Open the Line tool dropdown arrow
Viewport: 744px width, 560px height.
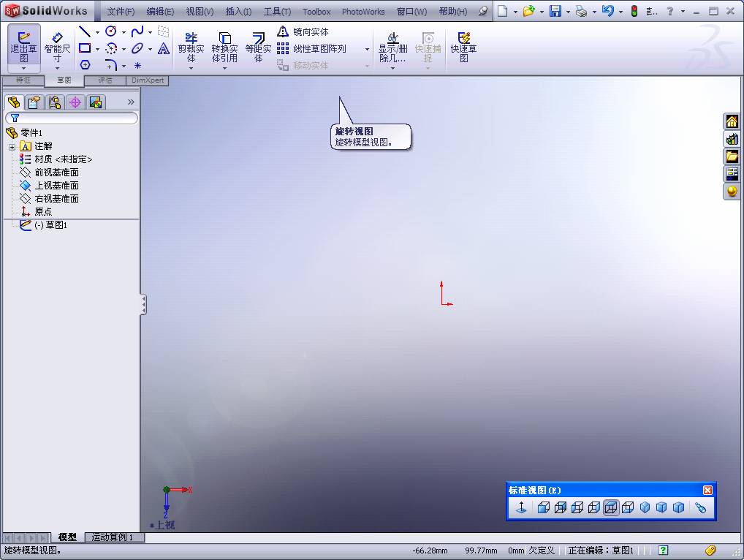[97, 32]
